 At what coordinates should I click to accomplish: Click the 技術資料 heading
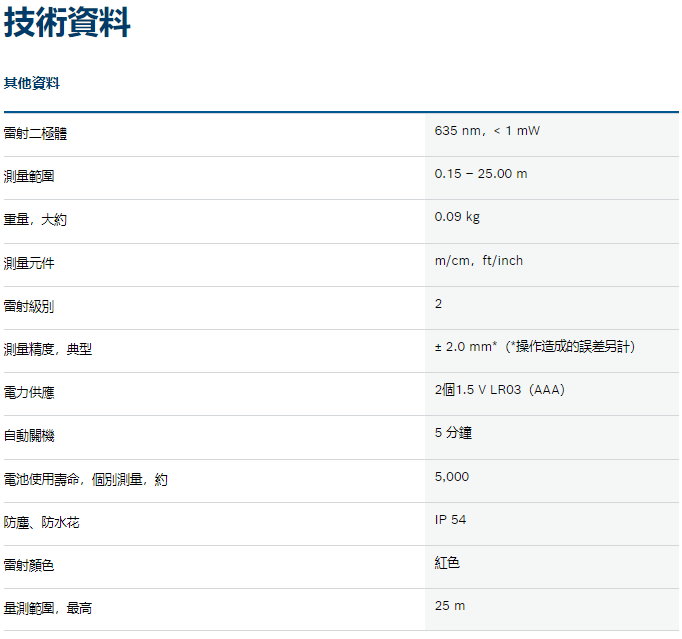click(67, 22)
